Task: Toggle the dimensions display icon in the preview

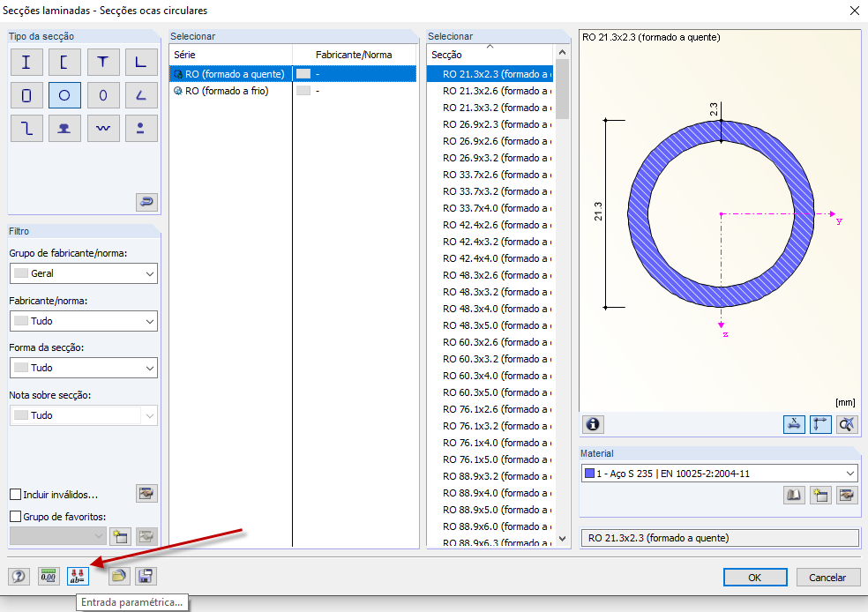Action: click(x=794, y=424)
